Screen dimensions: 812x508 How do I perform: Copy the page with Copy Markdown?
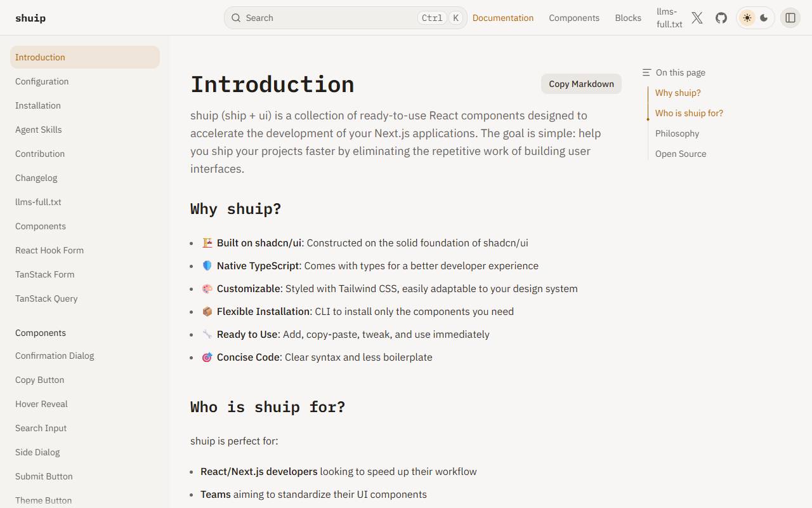pos(581,84)
